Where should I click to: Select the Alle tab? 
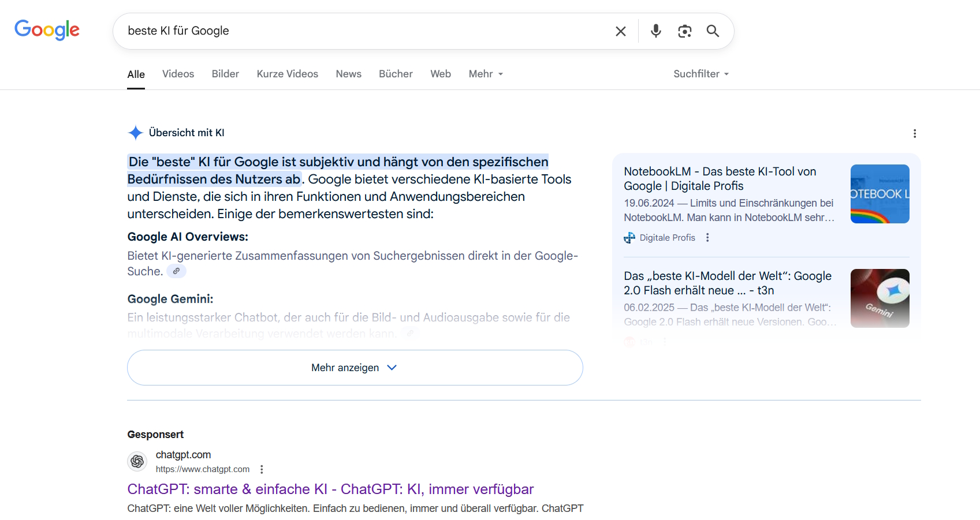(x=136, y=74)
